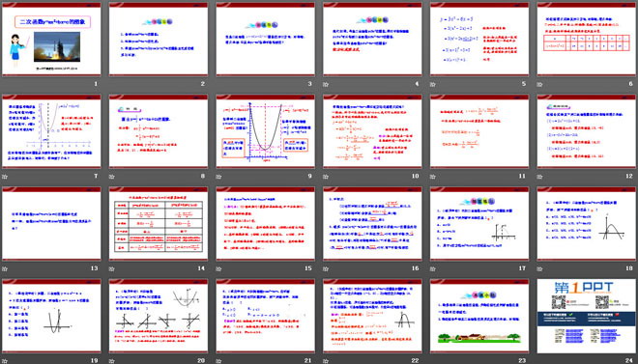This screenshot has width=638, height=364.
Task: Click the slide number label 24
Action: (629, 360)
